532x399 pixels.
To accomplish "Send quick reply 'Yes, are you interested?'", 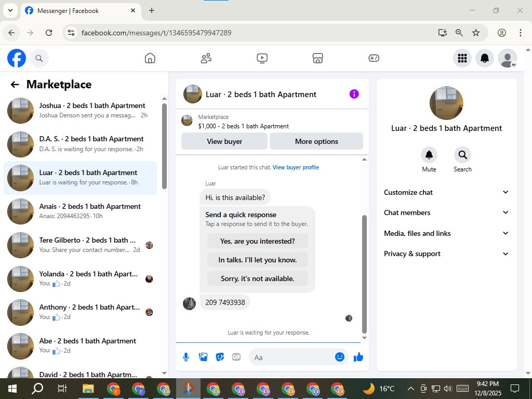I will (258, 241).
